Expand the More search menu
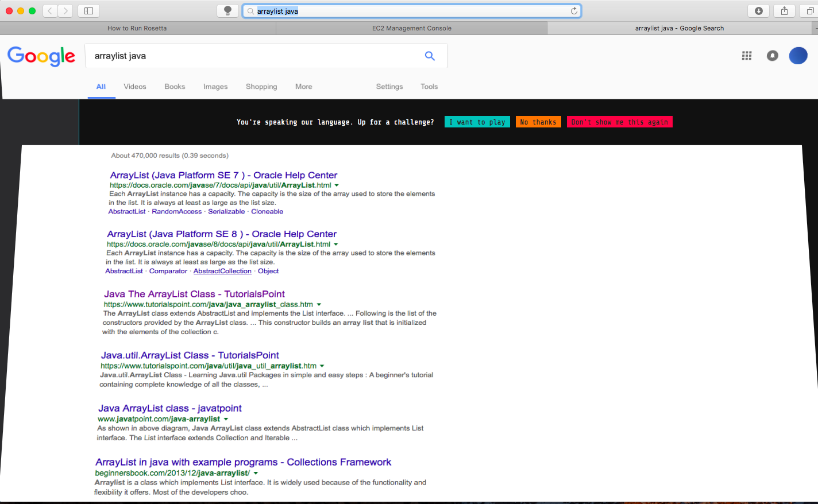 click(304, 87)
